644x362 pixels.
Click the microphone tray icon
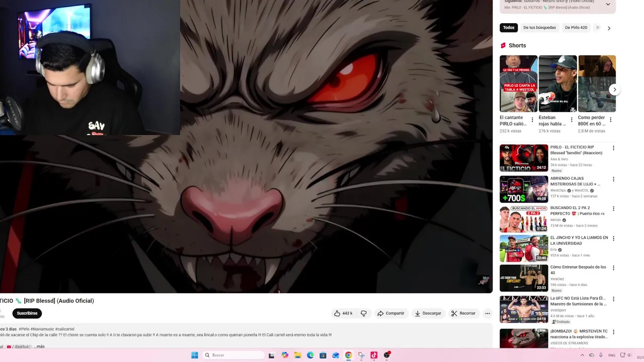click(x=601, y=355)
